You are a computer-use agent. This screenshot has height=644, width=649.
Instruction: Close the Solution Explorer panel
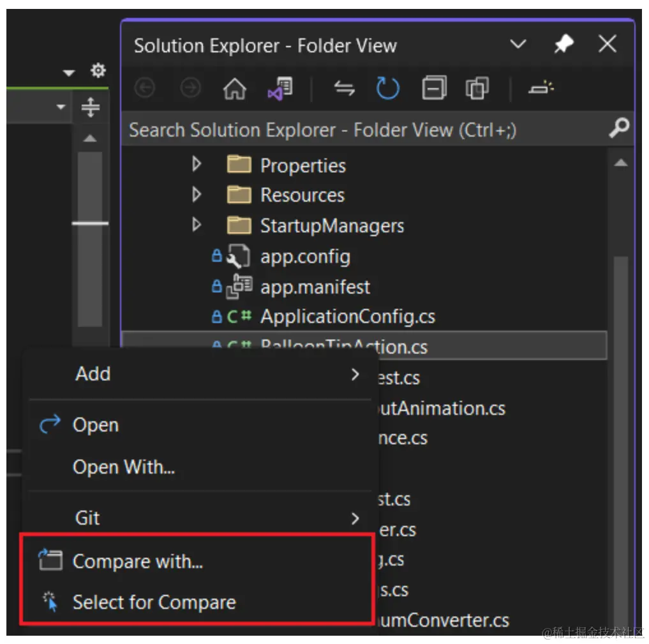[608, 43]
